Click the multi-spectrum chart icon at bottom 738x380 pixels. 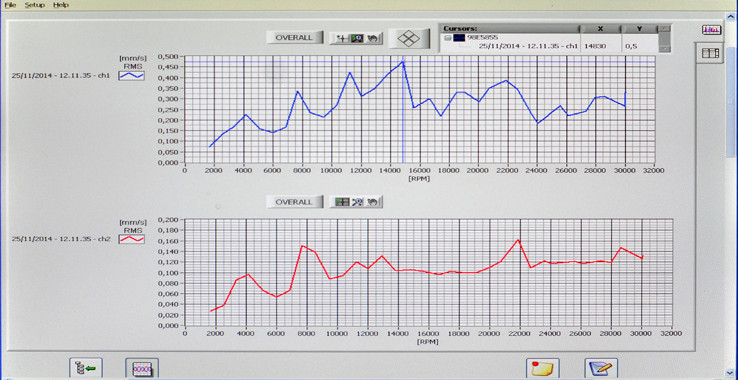click(x=142, y=368)
